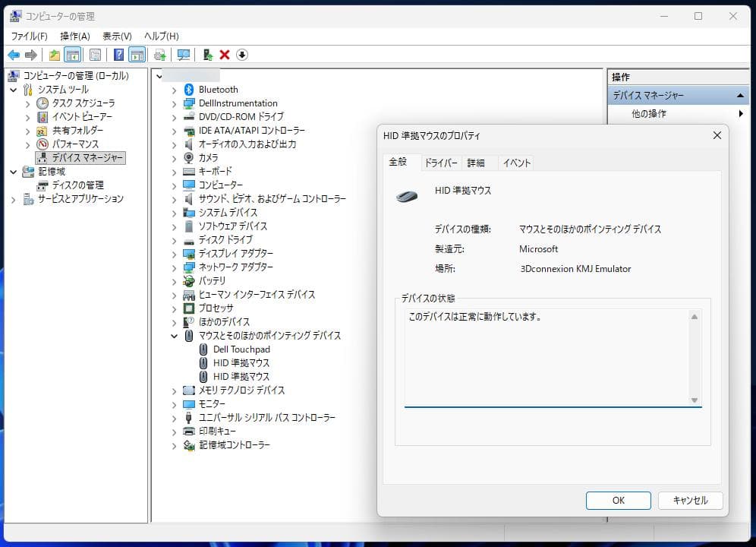Click the Disable device down-arrow icon

243,54
